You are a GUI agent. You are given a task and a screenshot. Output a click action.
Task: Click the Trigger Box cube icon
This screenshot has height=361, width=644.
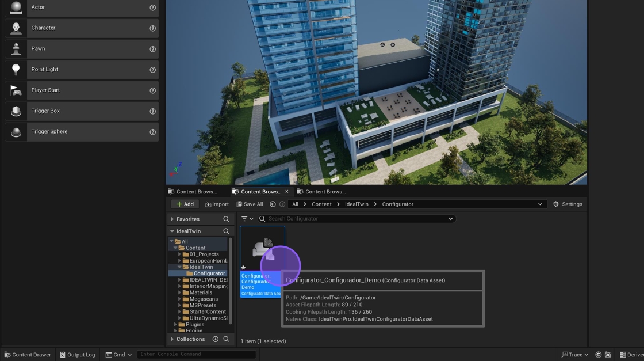click(x=16, y=111)
